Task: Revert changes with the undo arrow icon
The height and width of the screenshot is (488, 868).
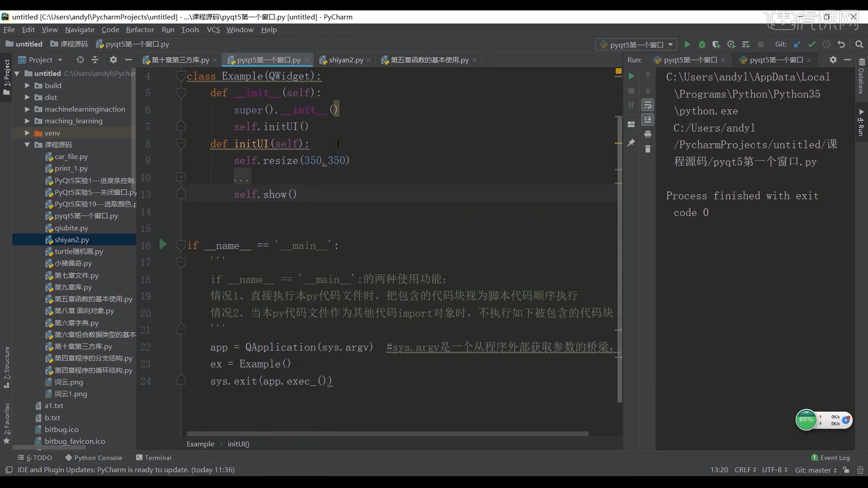Action: click(x=841, y=44)
